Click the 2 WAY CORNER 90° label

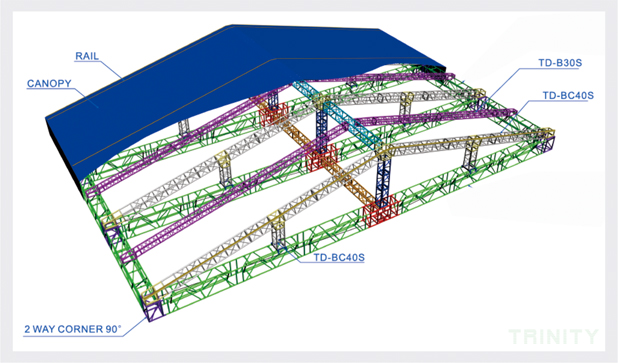pyautogui.click(x=73, y=329)
